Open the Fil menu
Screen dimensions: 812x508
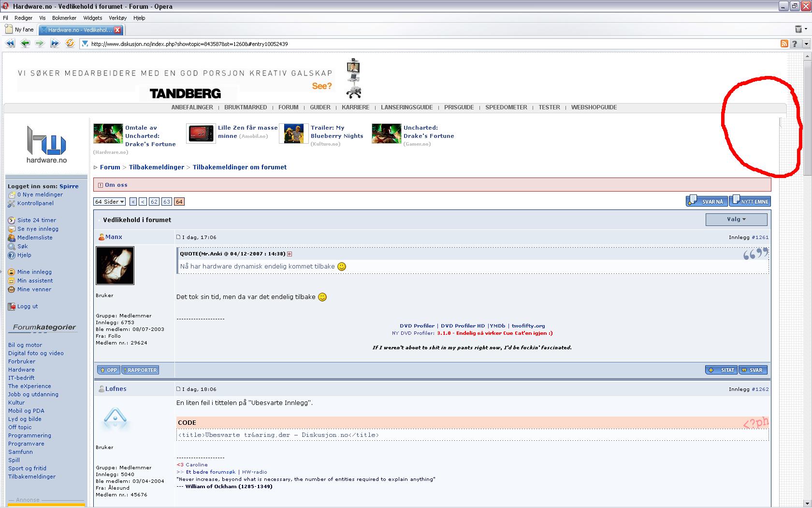click(6, 18)
